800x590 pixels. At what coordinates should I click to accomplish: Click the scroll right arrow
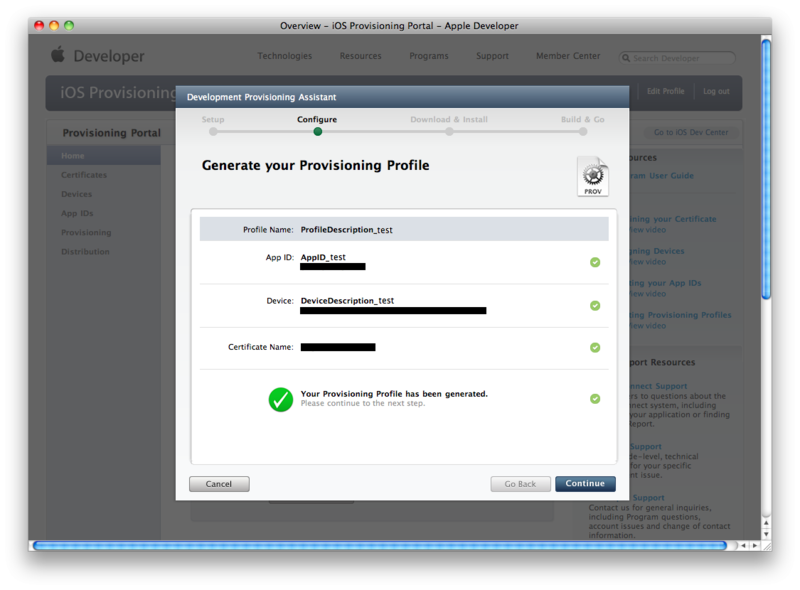tap(755, 546)
